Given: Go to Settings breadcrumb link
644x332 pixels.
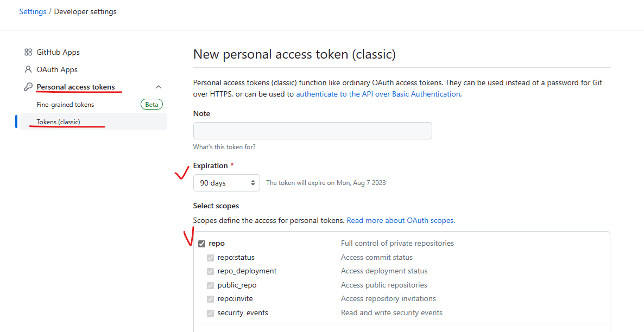Looking at the screenshot, I should [33, 11].
